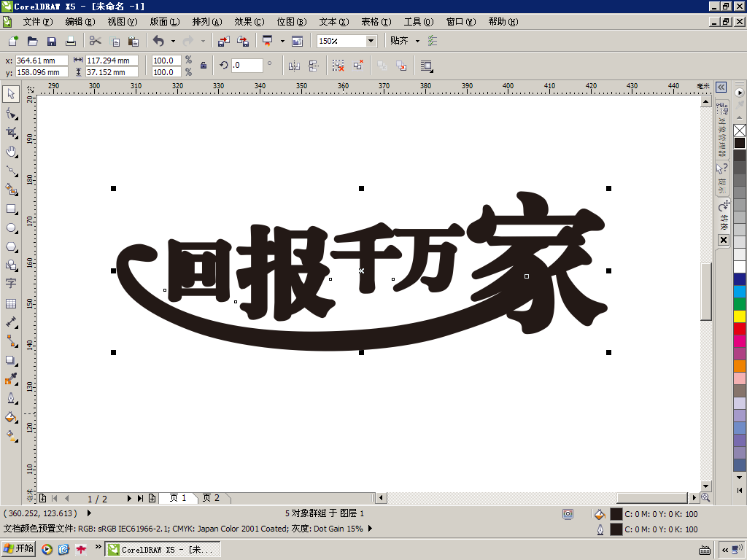
Task: Cut the selected objects
Action: 96,41
